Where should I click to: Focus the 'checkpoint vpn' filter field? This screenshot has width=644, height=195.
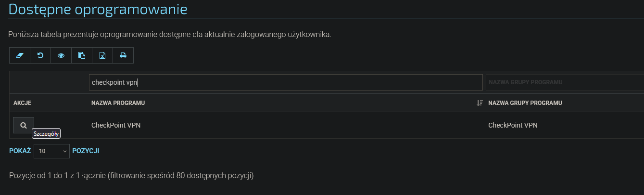[x=286, y=82]
